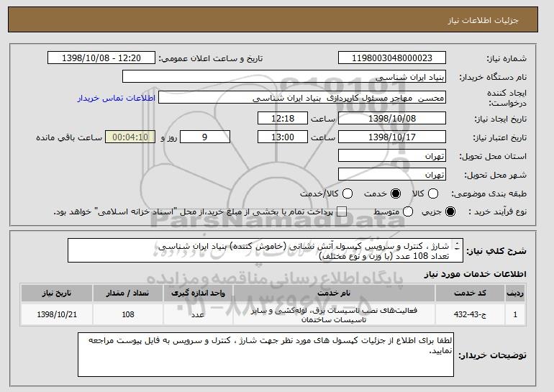Click the توضیحات خریدار text area
Viewport: 554px width, 392px height.
click(265, 355)
